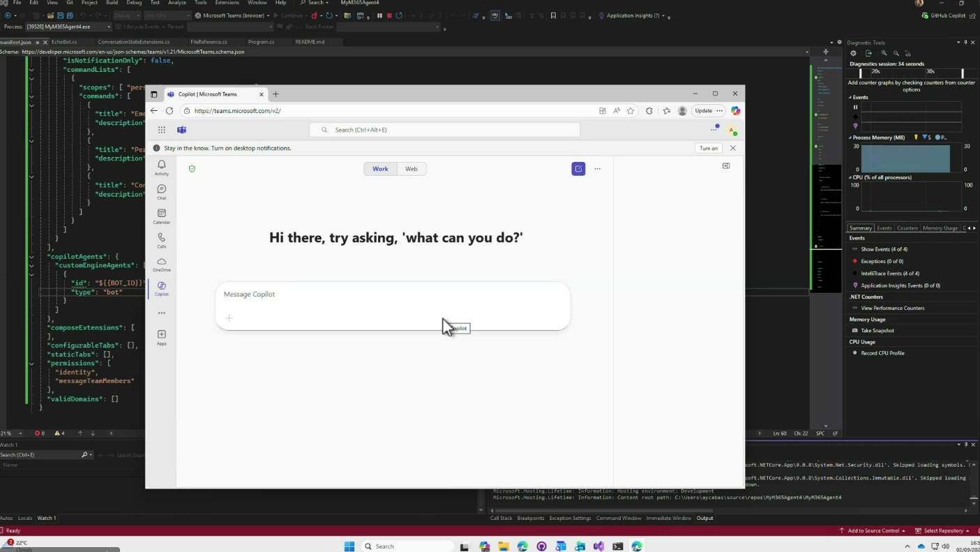Switch to Events tab in Diagnostic Tools

[x=884, y=228]
